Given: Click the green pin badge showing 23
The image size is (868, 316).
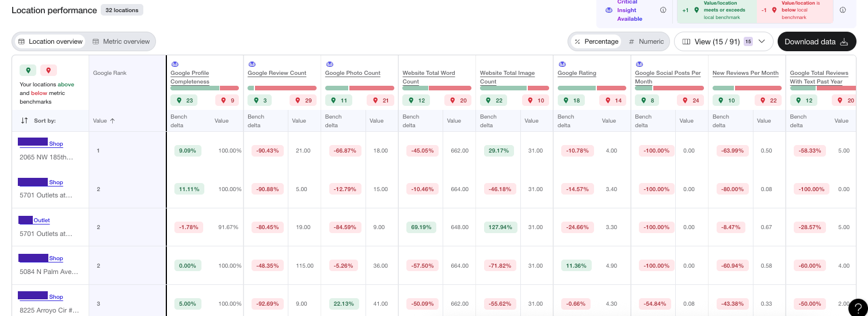Looking at the screenshot, I should pos(185,100).
